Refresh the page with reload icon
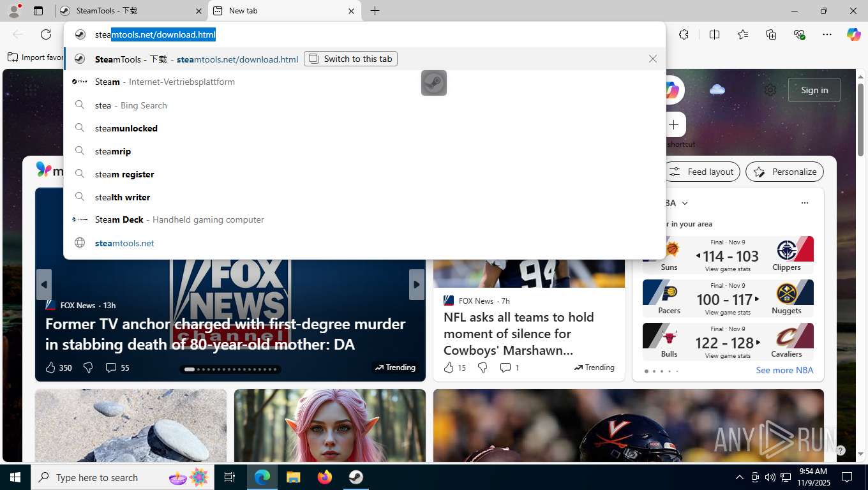This screenshot has width=868, height=490. (46, 34)
